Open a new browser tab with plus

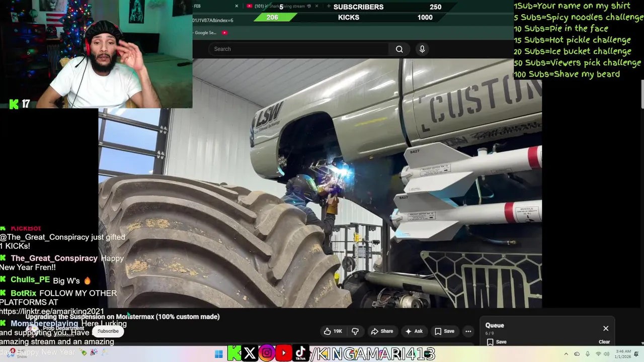pos(329,6)
